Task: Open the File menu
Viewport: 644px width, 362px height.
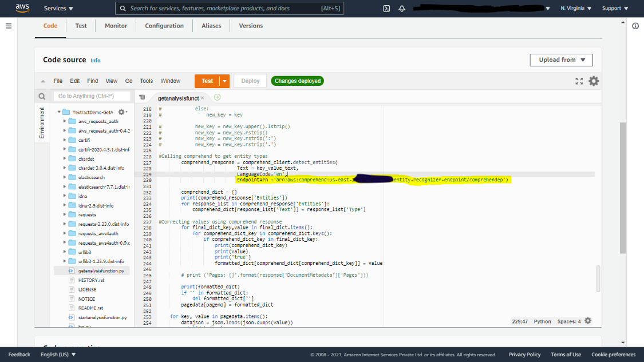Action: point(58,81)
